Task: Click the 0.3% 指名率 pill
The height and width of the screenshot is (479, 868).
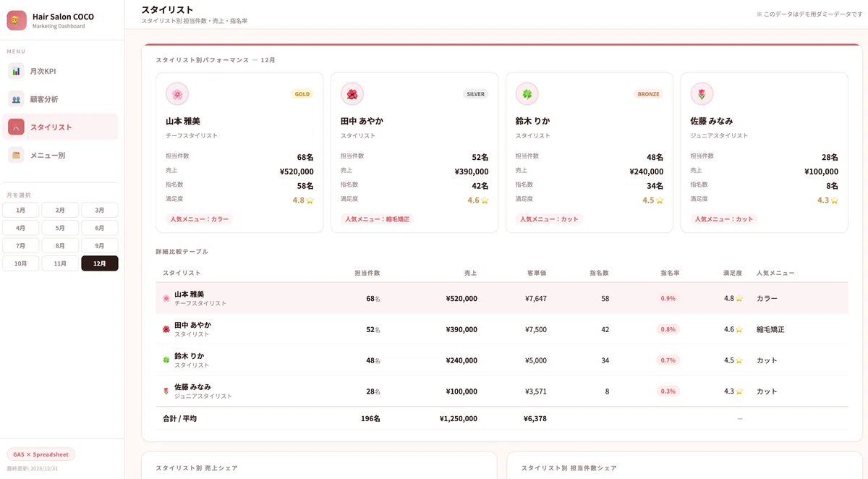Action: (668, 391)
